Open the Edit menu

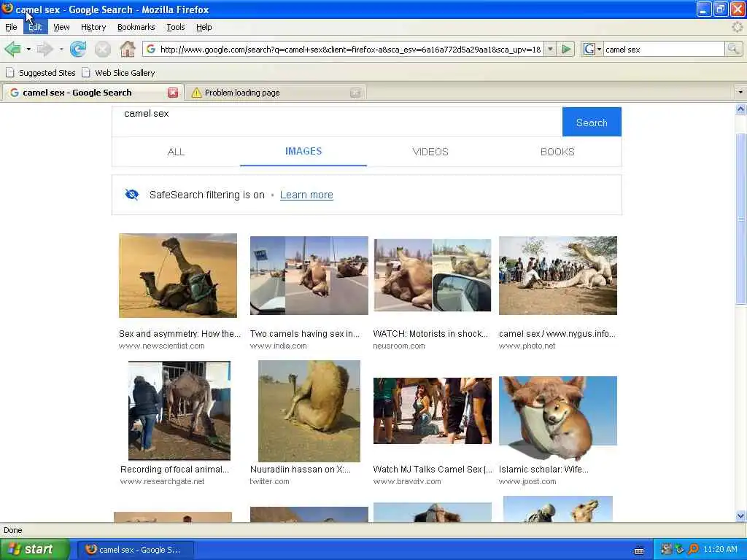click(35, 27)
